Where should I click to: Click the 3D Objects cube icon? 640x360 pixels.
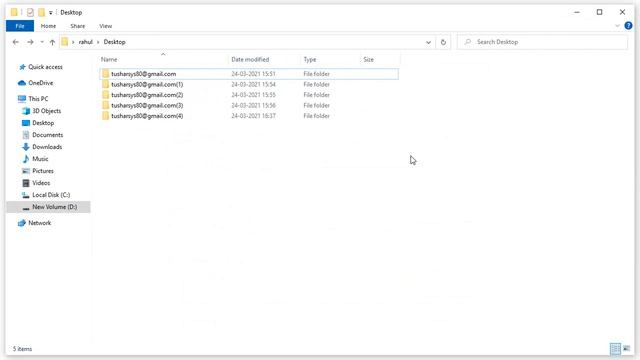point(26,111)
